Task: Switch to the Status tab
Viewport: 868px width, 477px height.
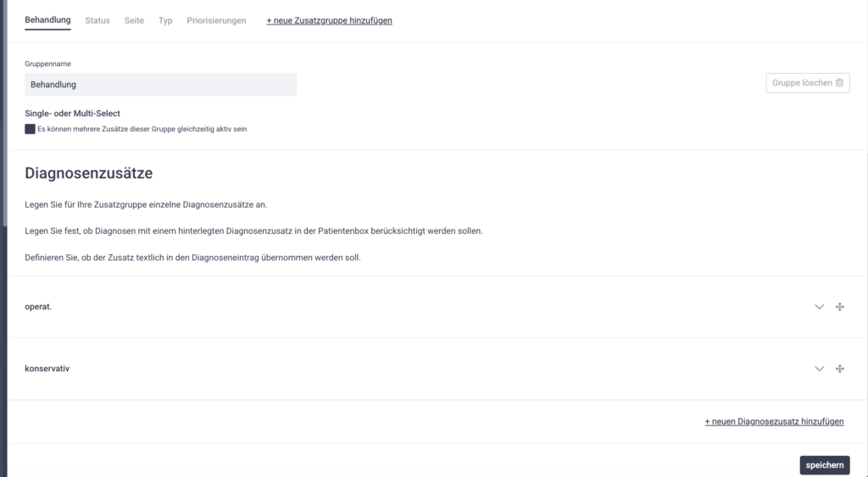Action: click(x=97, y=20)
